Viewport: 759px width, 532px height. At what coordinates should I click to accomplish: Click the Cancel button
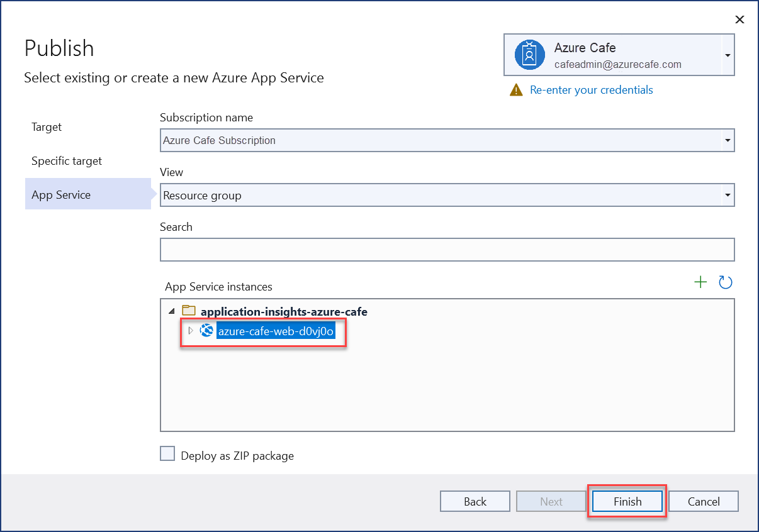click(x=704, y=501)
